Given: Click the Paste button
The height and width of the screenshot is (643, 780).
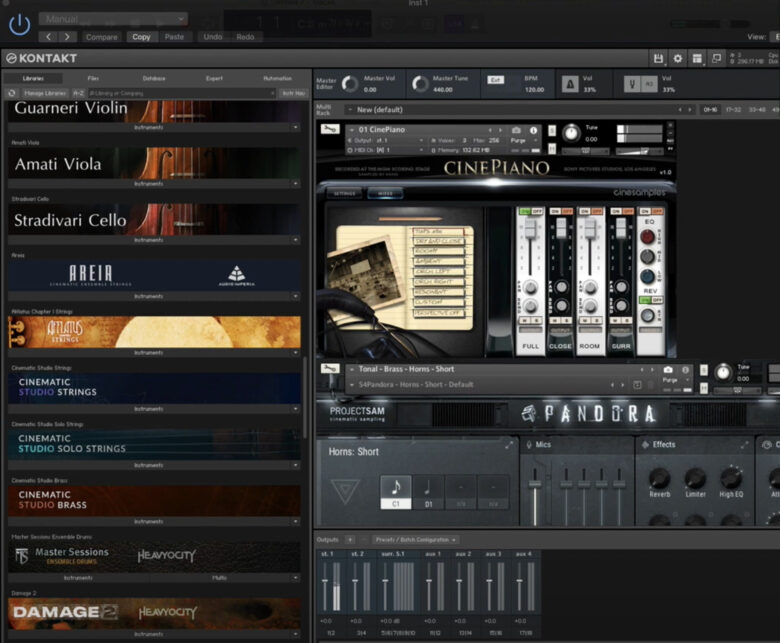Looking at the screenshot, I should [174, 37].
